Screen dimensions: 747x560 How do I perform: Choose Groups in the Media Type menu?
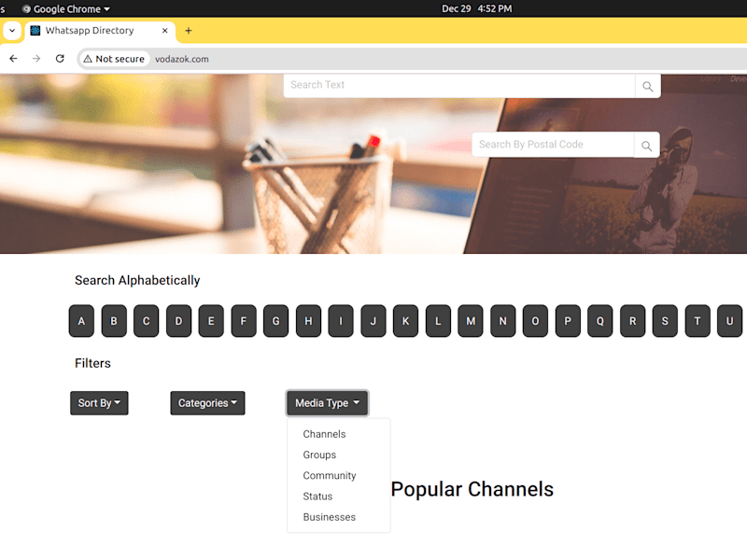coord(319,455)
